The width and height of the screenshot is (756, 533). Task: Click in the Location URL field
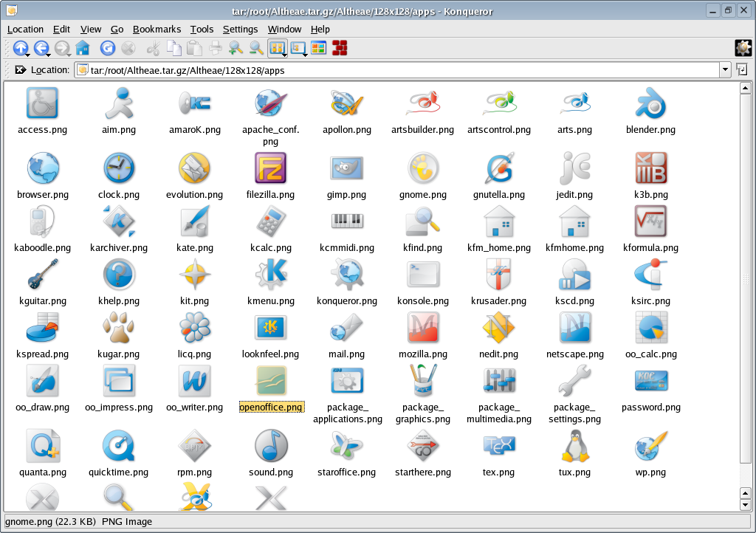pos(397,70)
